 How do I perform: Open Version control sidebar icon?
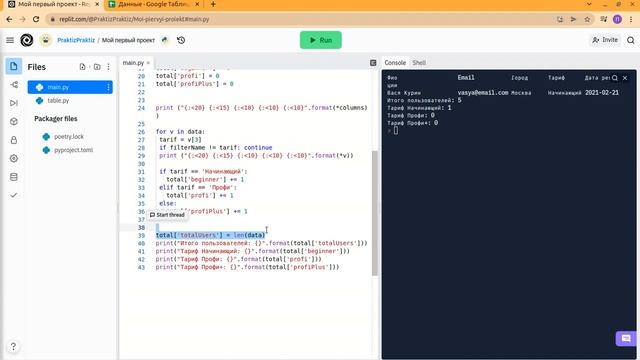(14, 84)
